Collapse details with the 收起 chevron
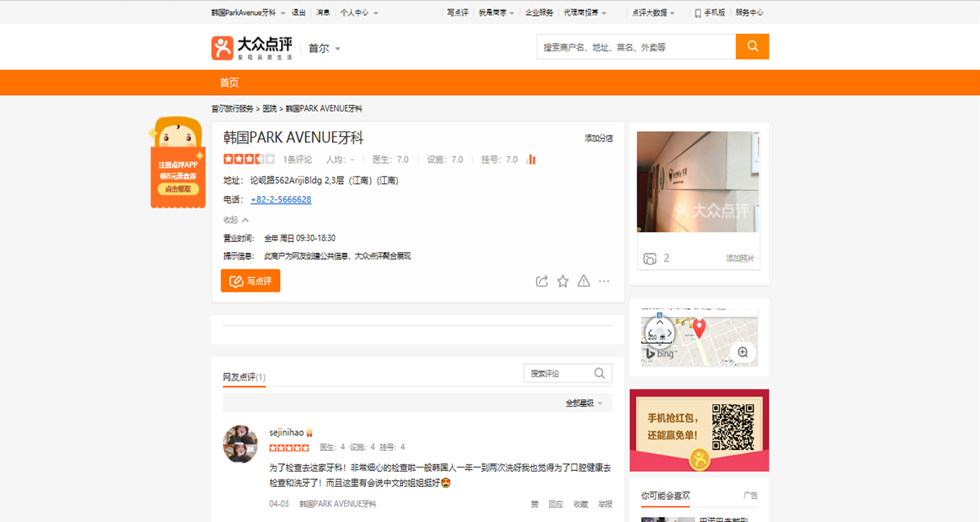 [x=245, y=220]
